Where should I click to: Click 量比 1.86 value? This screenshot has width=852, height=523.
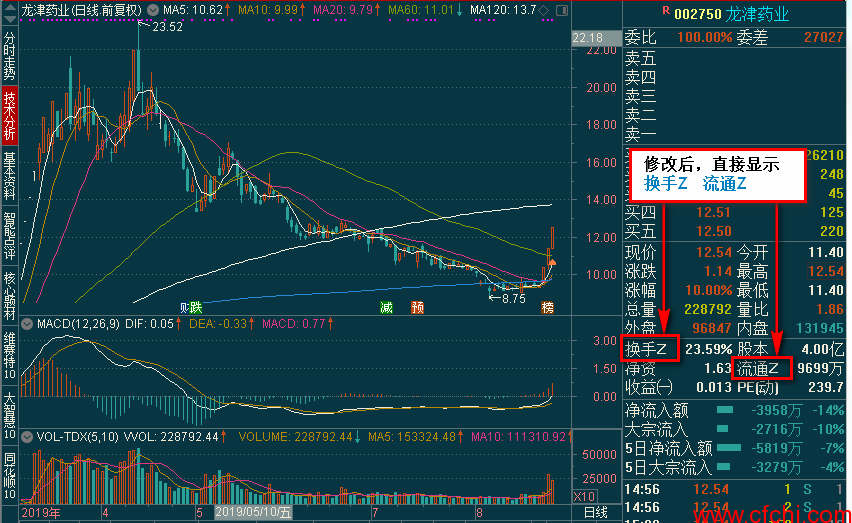(830, 309)
